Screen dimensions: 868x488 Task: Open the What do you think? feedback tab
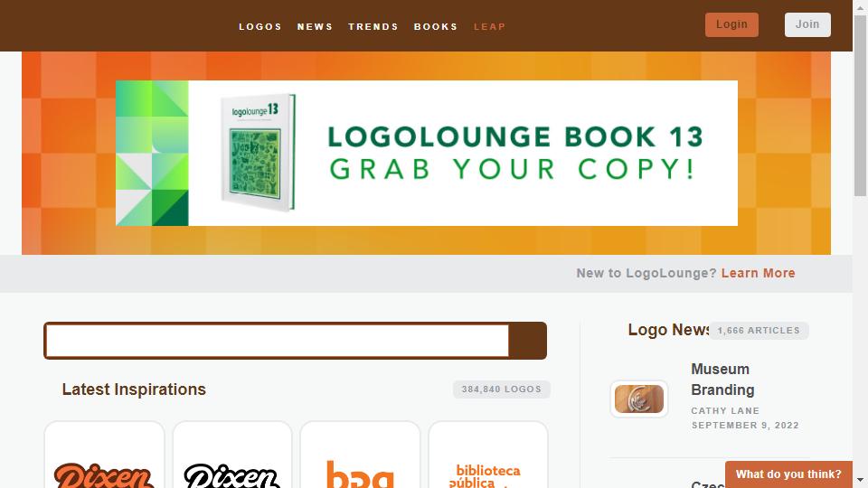click(788, 474)
